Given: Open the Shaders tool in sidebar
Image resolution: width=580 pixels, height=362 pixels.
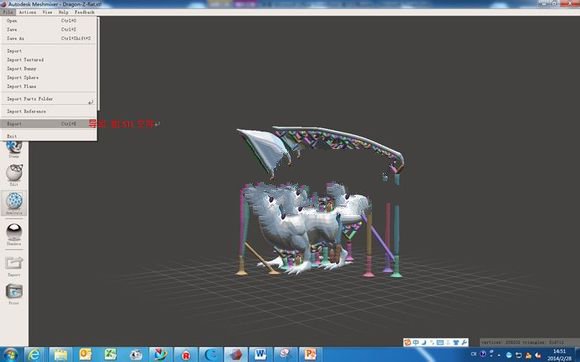Looking at the screenshot, I should 14,234.
